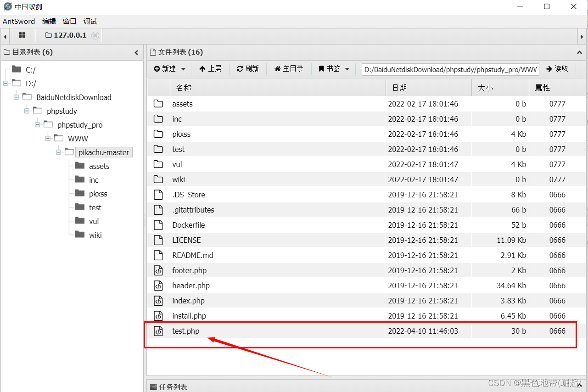Click the inc folder icon in file list

click(158, 119)
